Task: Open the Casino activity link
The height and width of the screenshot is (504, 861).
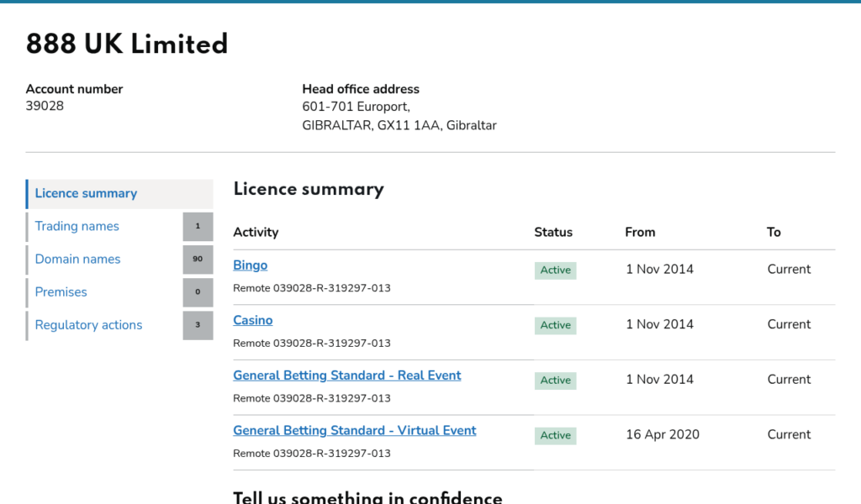Action: [x=252, y=320]
